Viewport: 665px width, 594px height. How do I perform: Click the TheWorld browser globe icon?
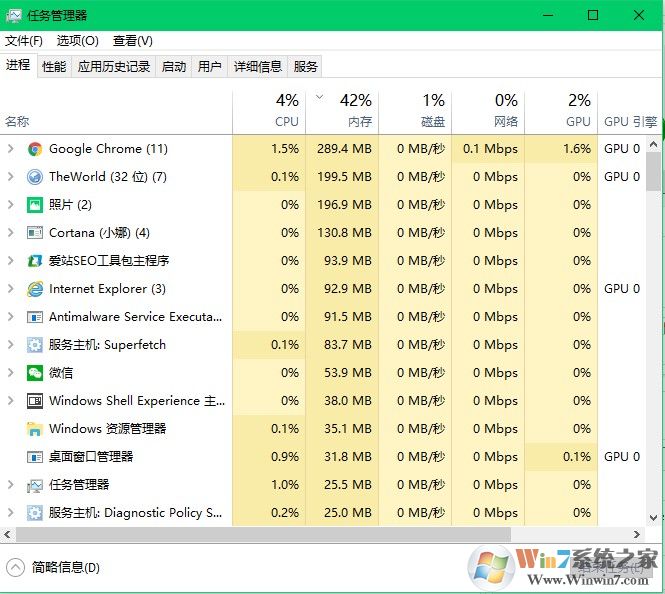35,177
